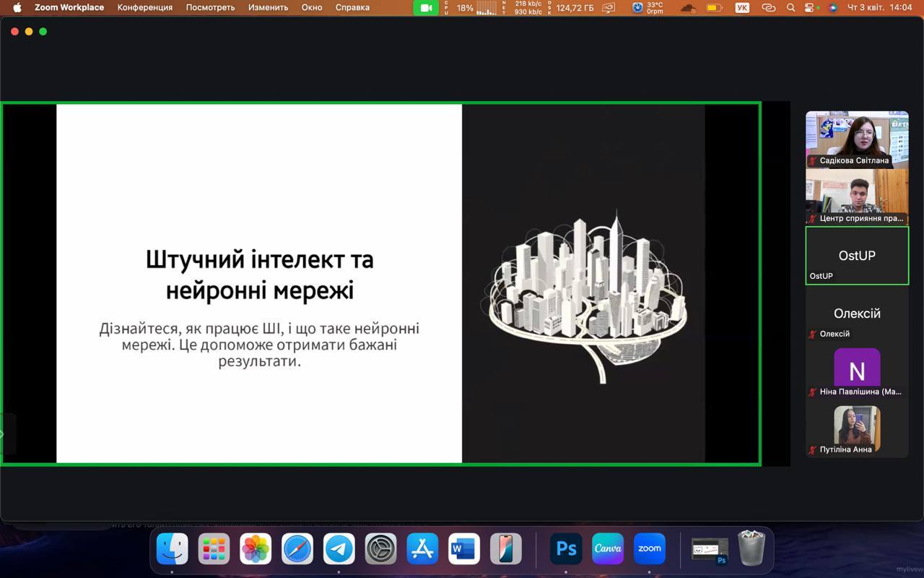This screenshot has height=578, width=924.
Task: Open Safari browser in the dock
Action: (297, 549)
